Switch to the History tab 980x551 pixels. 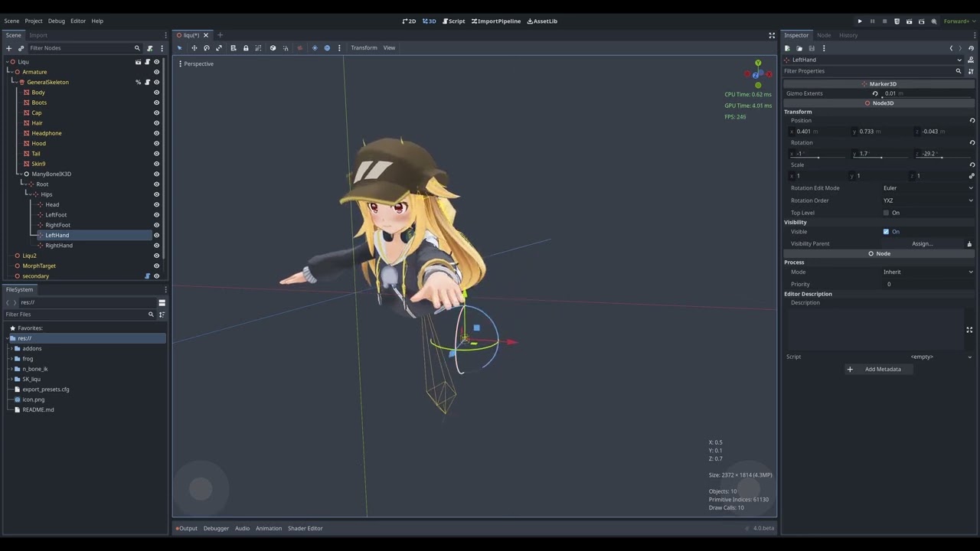[848, 35]
